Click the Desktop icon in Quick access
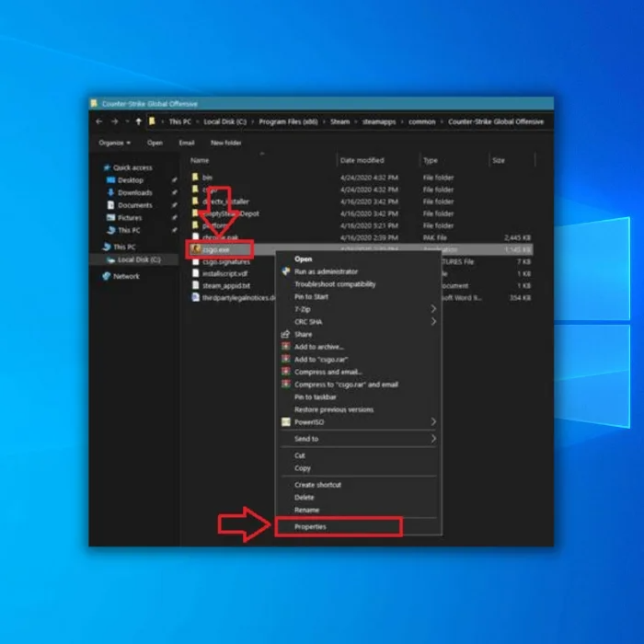The image size is (644, 644). 110,180
